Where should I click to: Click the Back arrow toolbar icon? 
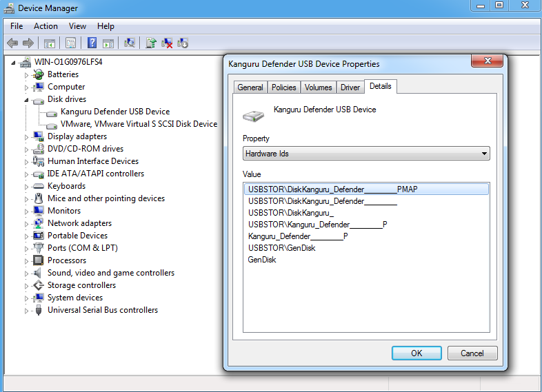(x=12, y=43)
